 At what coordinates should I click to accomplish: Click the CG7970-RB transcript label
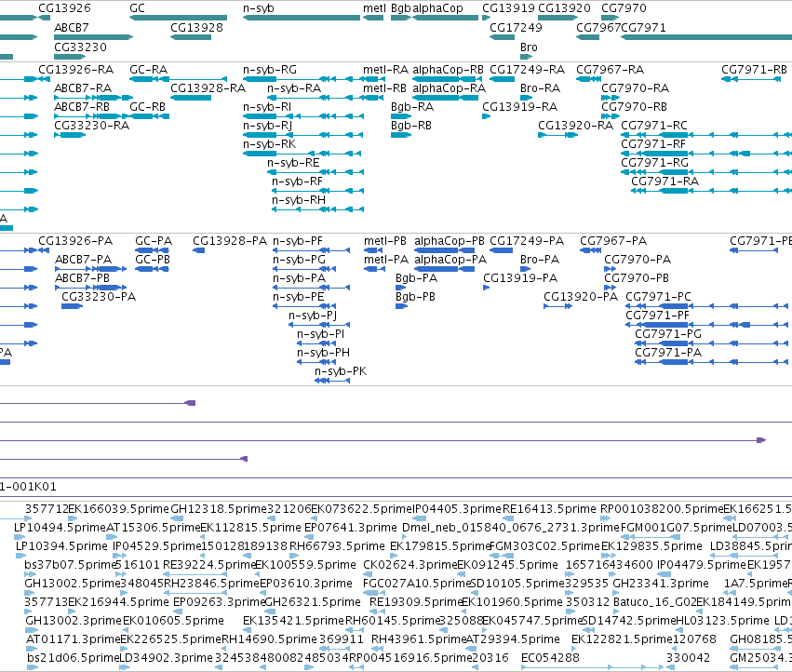[x=634, y=107]
